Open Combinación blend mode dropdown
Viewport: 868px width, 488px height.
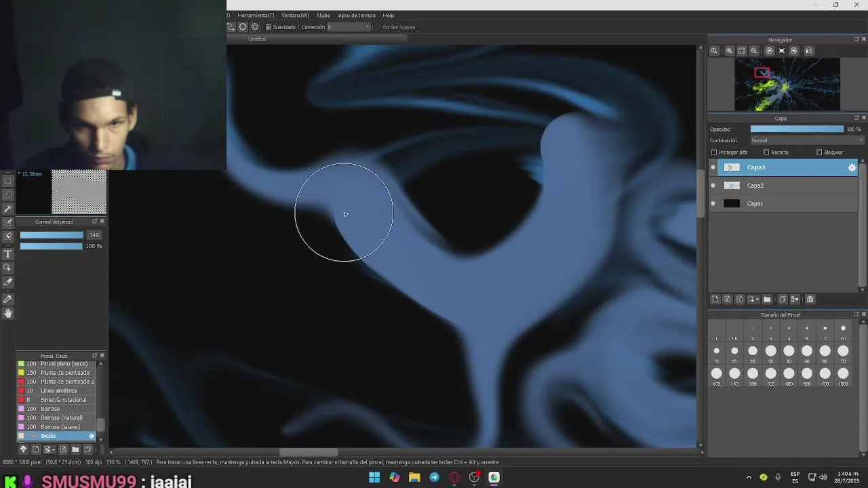click(807, 140)
